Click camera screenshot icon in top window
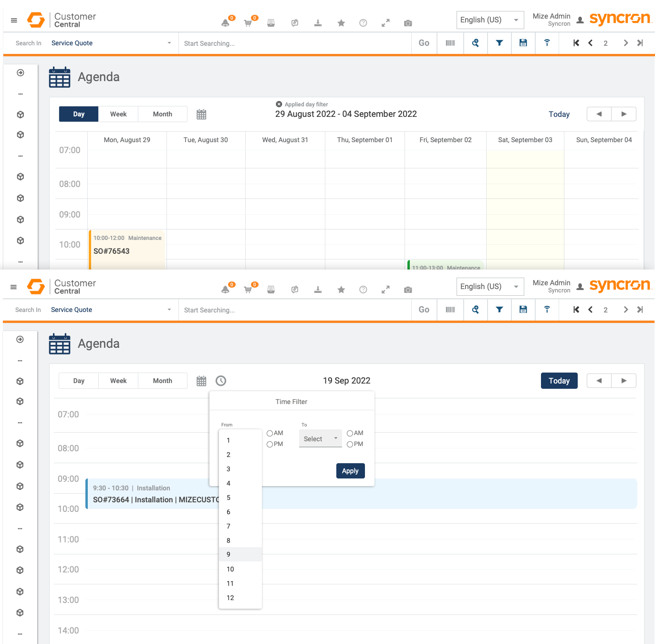 click(408, 23)
